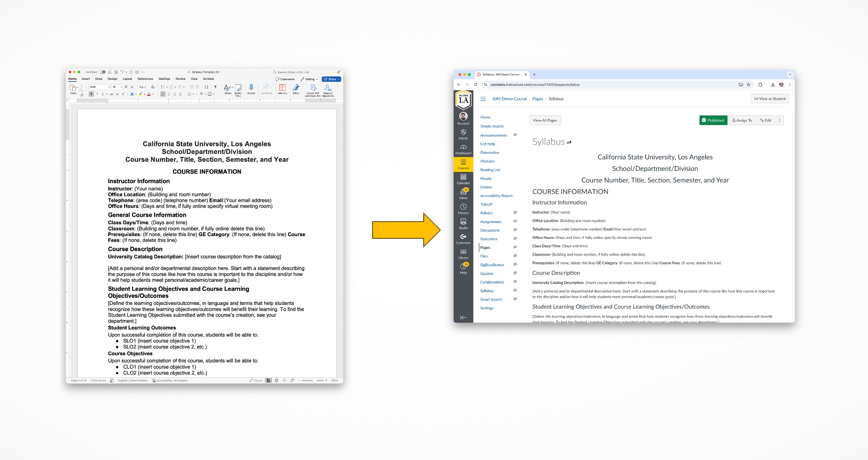868x460 pixels.
Task: Click the View All Pages button
Action: [545, 120]
